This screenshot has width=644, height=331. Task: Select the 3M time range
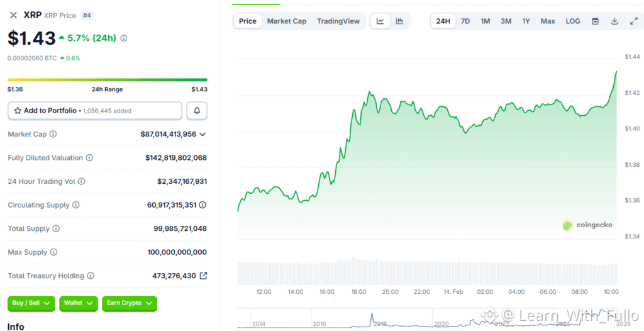[x=506, y=21]
